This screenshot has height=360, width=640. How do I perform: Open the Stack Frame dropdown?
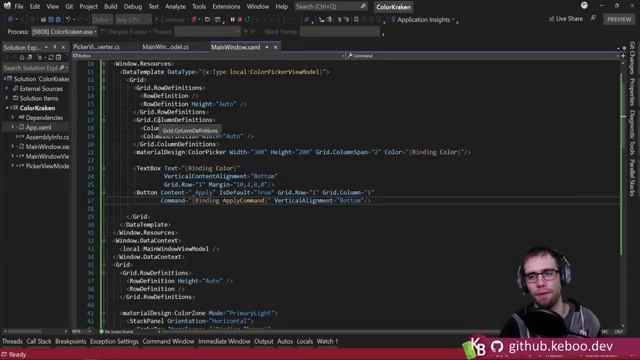(340, 32)
